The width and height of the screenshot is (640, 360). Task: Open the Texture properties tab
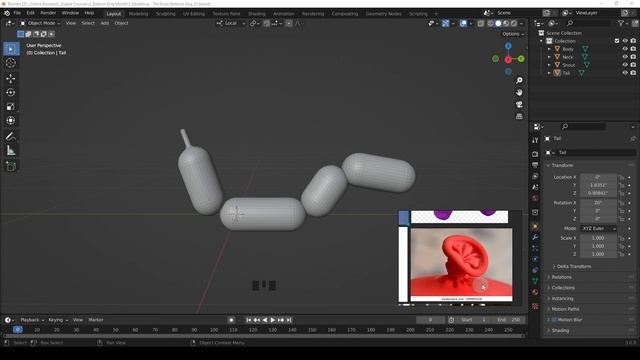pyautogui.click(x=535, y=306)
